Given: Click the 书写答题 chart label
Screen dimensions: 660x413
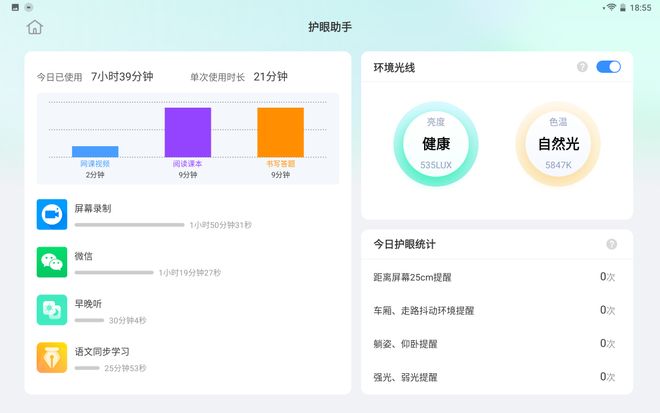Looking at the screenshot, I should pyautogui.click(x=281, y=164).
